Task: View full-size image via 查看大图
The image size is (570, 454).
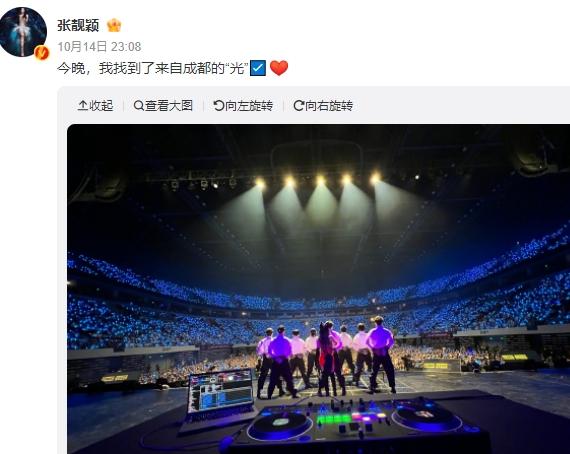Action: coord(163,106)
